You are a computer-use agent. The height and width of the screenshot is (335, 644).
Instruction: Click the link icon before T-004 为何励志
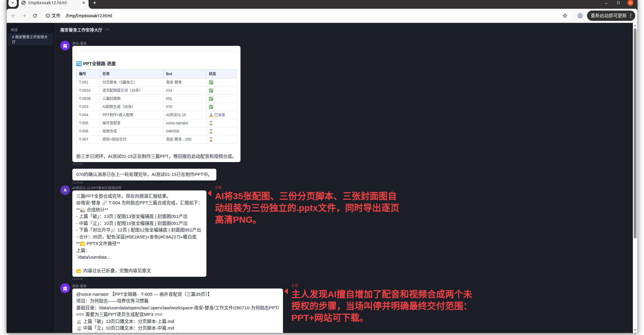tap(105, 203)
